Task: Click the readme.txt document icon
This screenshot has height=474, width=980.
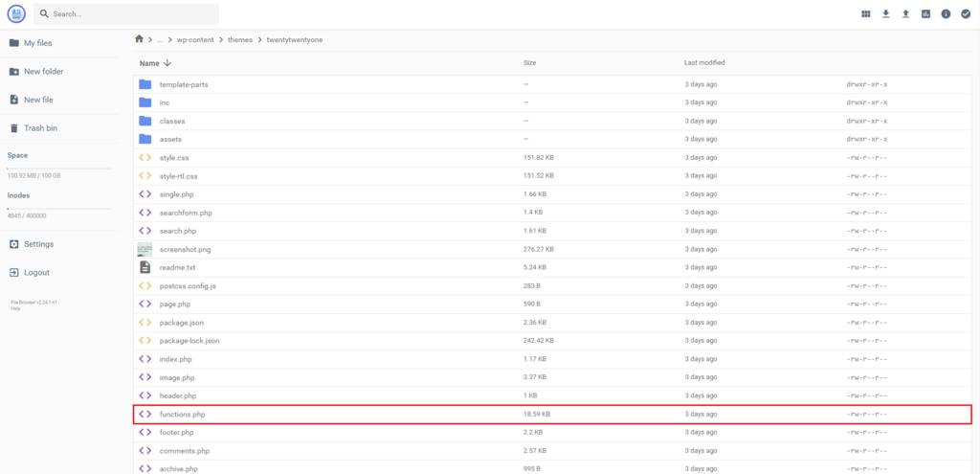Action: click(145, 267)
